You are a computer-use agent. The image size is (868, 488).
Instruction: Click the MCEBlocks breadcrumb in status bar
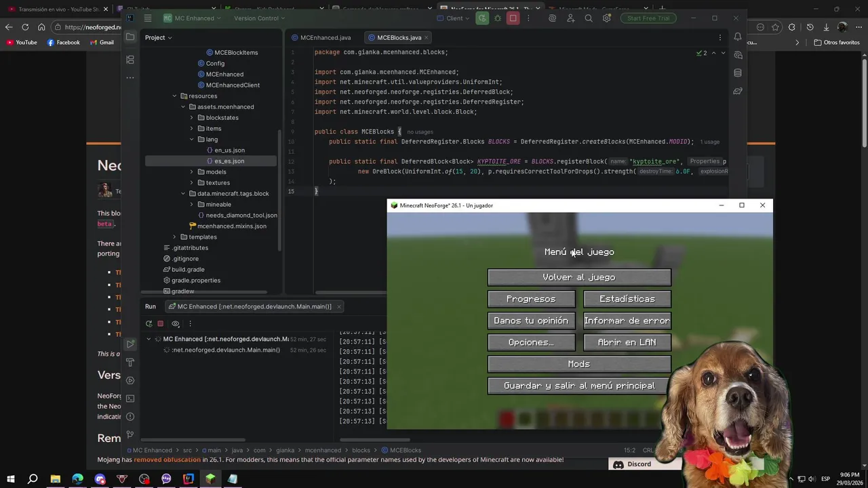pos(401,450)
